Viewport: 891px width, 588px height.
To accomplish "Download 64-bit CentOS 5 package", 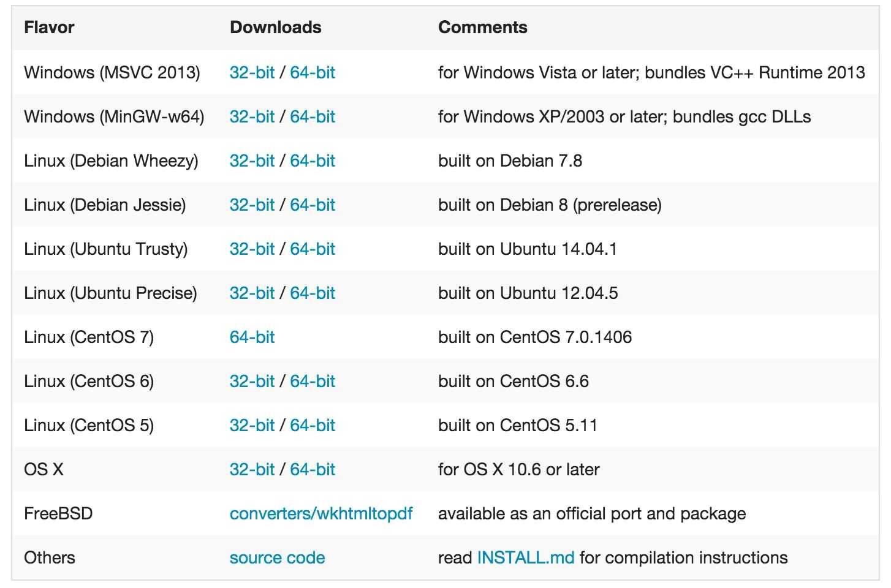I will pyautogui.click(x=313, y=425).
